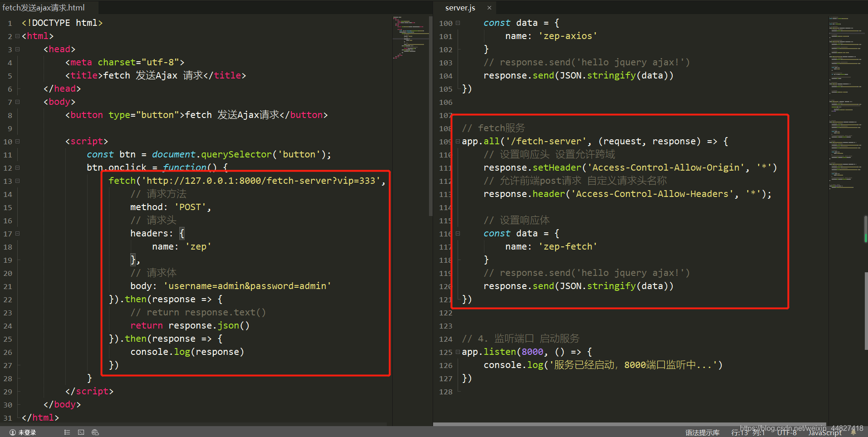Click 'zep-fetch' string on line 117
This screenshot has height=437, width=868.
pyautogui.click(x=568, y=246)
